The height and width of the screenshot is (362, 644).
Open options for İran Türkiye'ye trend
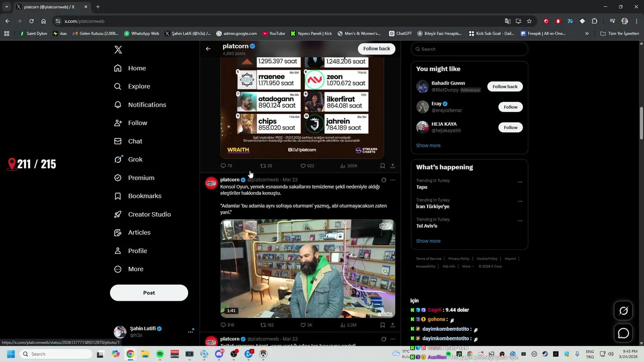click(520, 201)
